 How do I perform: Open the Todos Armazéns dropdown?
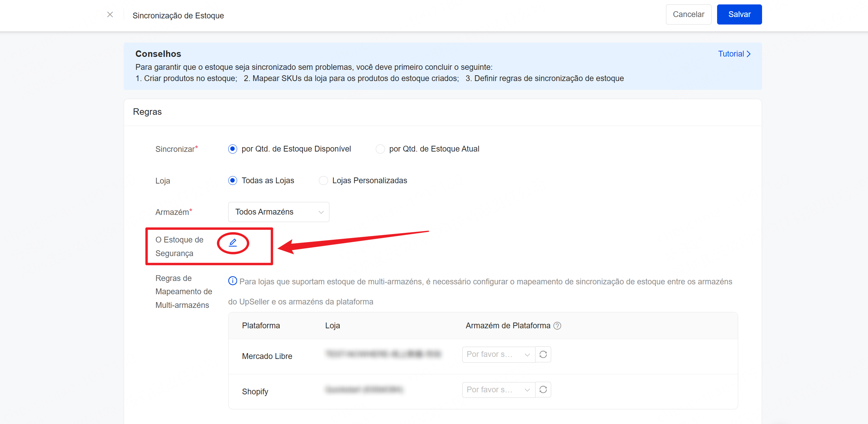(x=278, y=212)
